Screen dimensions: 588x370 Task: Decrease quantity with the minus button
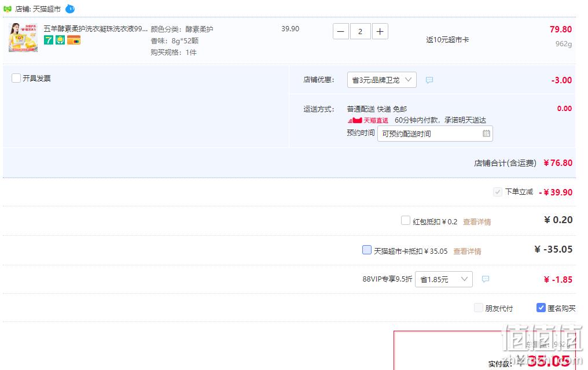coord(341,31)
